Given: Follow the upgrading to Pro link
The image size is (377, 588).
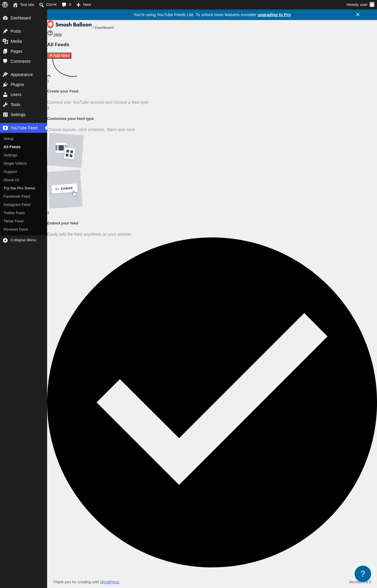Looking at the screenshot, I should (274, 15).
